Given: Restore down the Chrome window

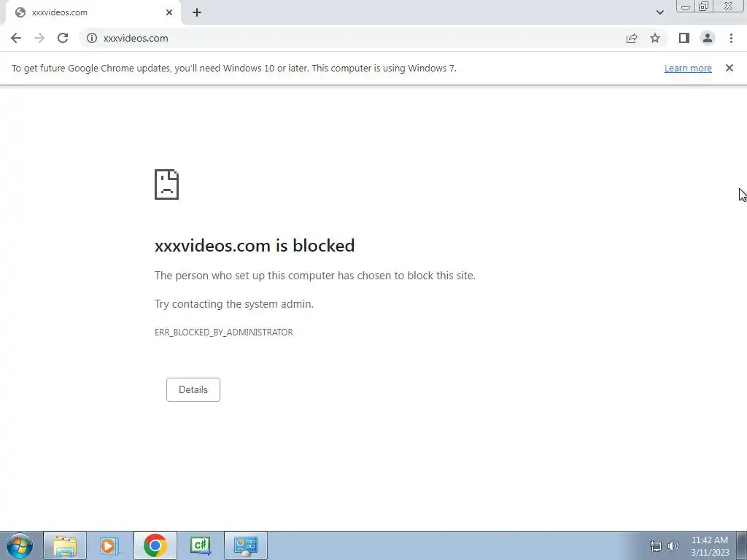Looking at the screenshot, I should [703, 7].
